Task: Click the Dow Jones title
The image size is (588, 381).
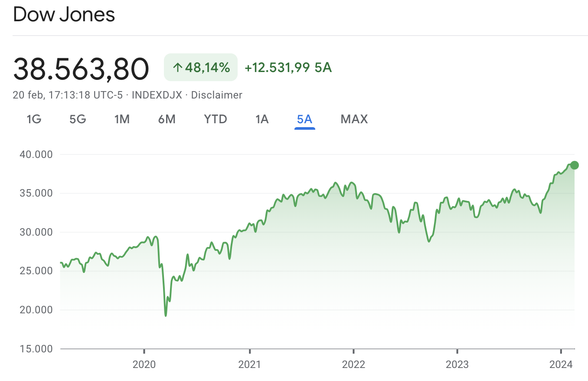Action: point(64,15)
